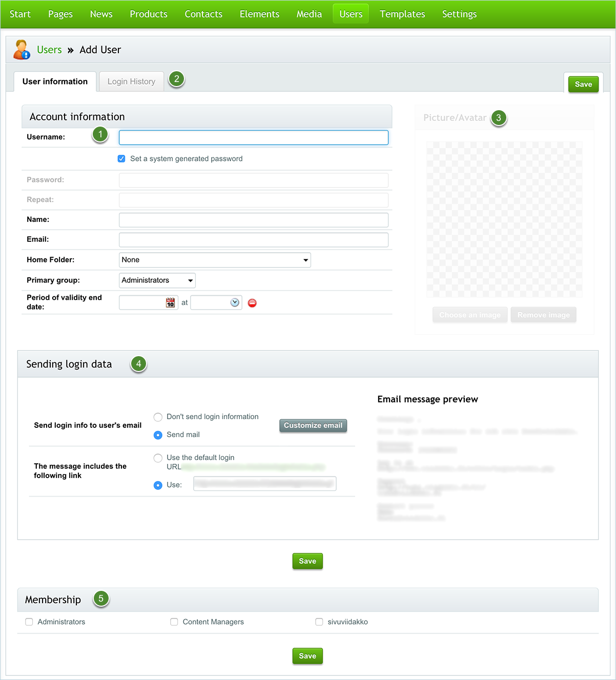Open the validity end date calendar picker
616x680 pixels.
pos(170,303)
